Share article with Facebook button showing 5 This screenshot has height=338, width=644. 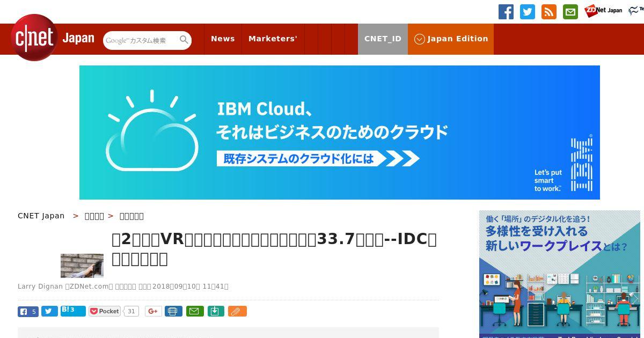[28, 311]
